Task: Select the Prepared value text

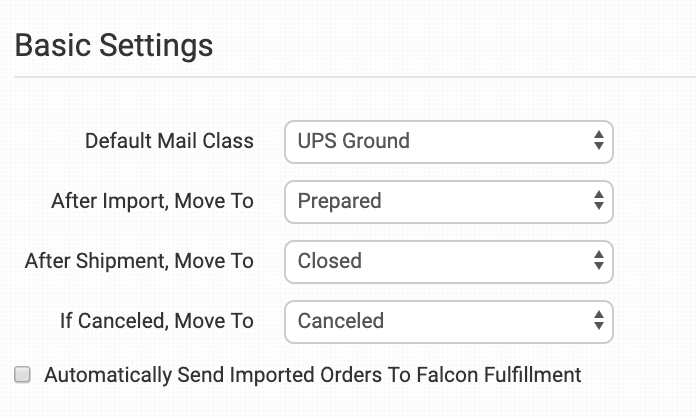Action: click(x=339, y=201)
